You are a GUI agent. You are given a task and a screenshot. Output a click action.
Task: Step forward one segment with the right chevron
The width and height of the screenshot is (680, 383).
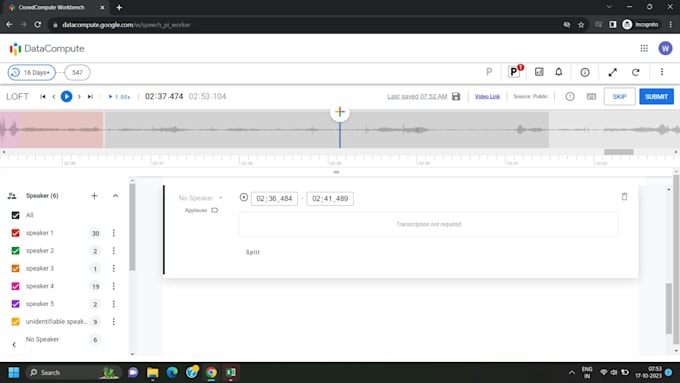click(79, 97)
